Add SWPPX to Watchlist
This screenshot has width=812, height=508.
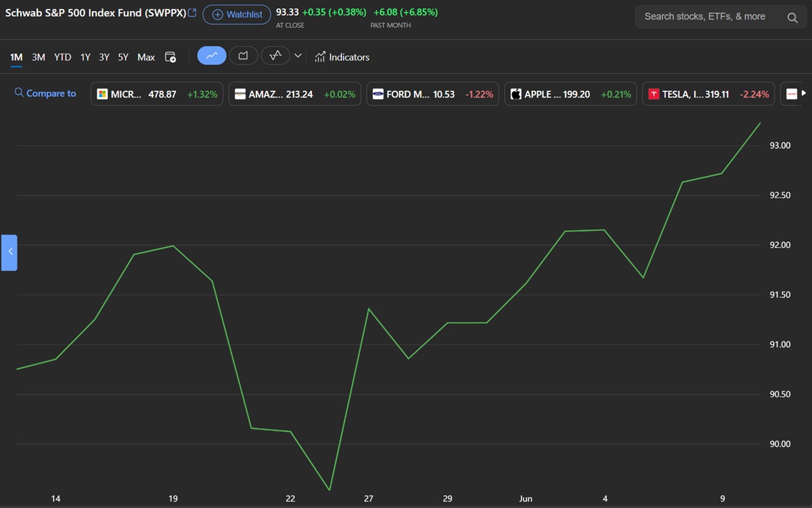point(237,14)
